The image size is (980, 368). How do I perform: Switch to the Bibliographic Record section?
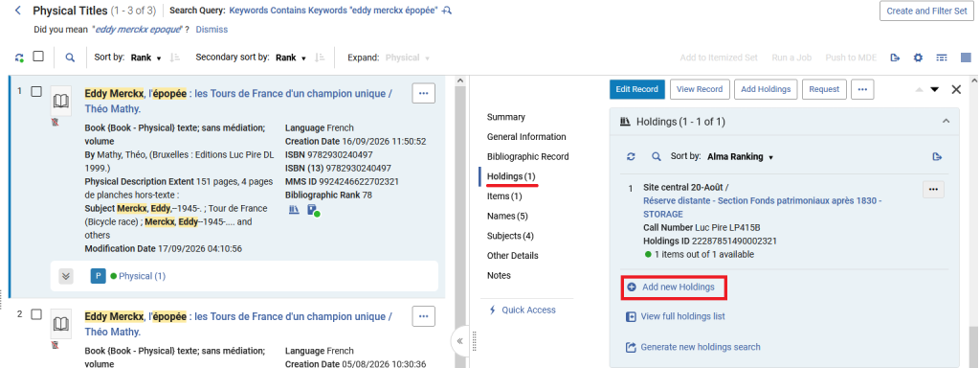[528, 156]
